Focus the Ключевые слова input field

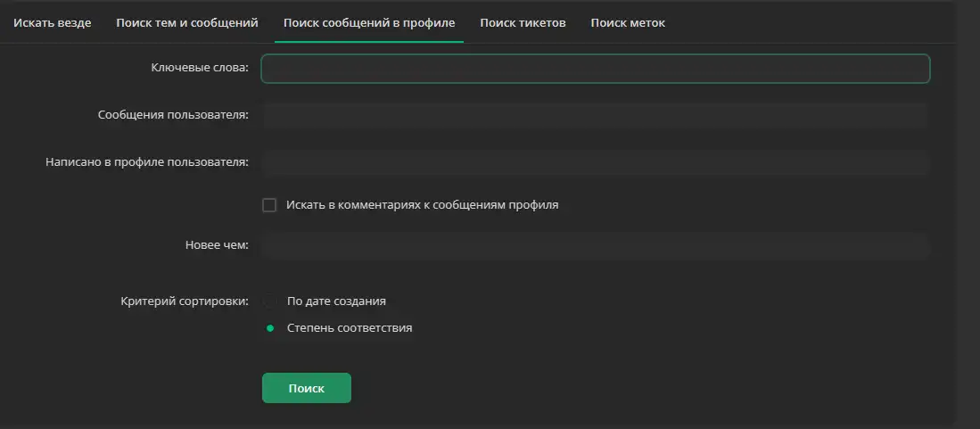tap(595, 69)
